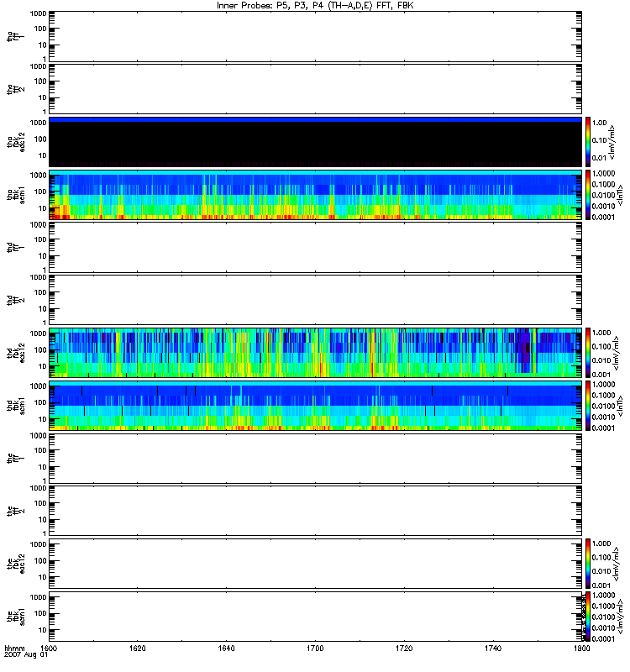Select the 1720 time axis label
Screen dimensions: 630x672
(404, 648)
